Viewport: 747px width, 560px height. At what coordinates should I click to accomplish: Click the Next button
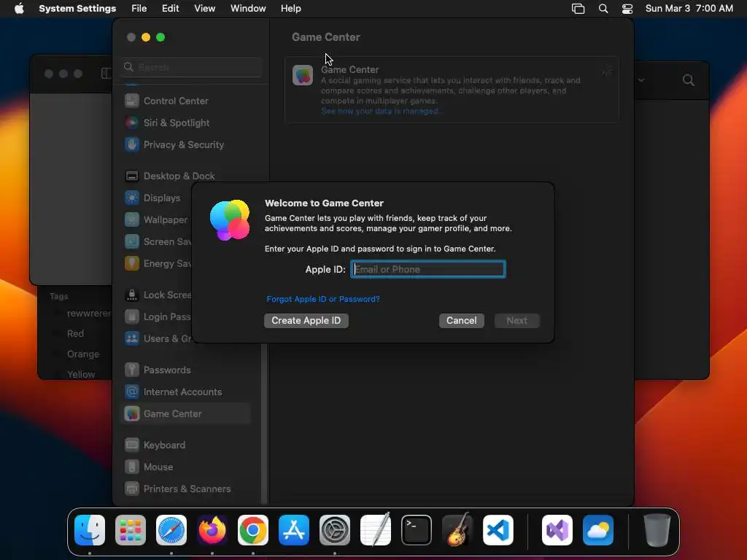point(517,321)
